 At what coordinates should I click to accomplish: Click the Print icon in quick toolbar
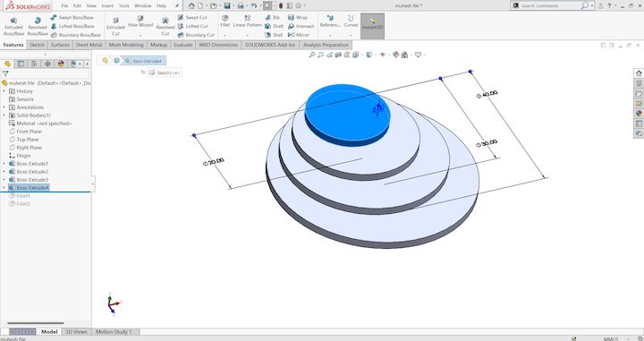[x=241, y=5]
